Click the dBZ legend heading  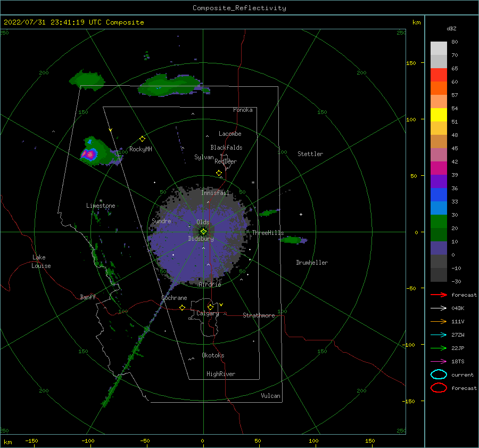click(451, 28)
